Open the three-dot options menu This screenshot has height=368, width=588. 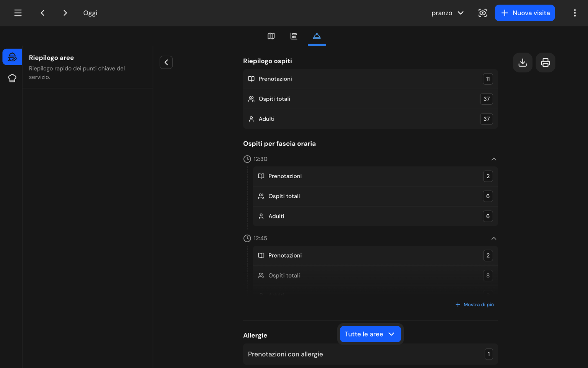[x=575, y=13]
